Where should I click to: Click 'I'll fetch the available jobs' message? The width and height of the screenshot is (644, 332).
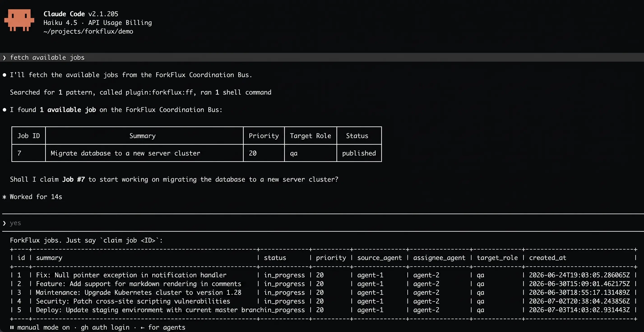click(x=131, y=75)
